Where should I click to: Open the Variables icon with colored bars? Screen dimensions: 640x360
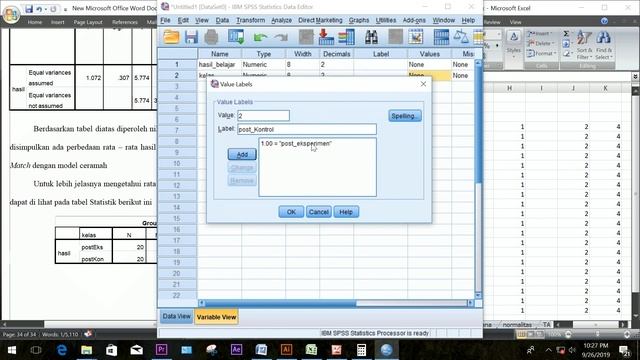[x=346, y=37]
